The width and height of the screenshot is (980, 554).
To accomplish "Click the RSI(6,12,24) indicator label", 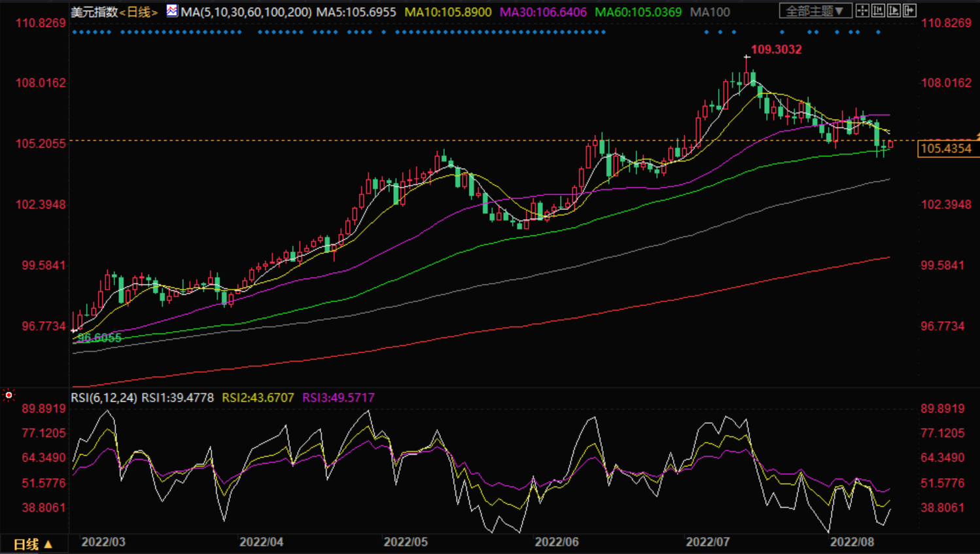I will point(104,398).
